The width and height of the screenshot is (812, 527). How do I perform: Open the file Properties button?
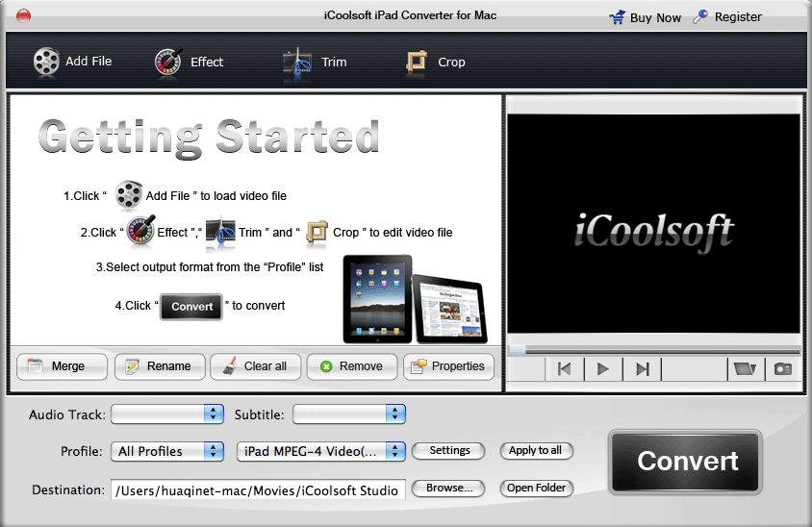tap(448, 366)
